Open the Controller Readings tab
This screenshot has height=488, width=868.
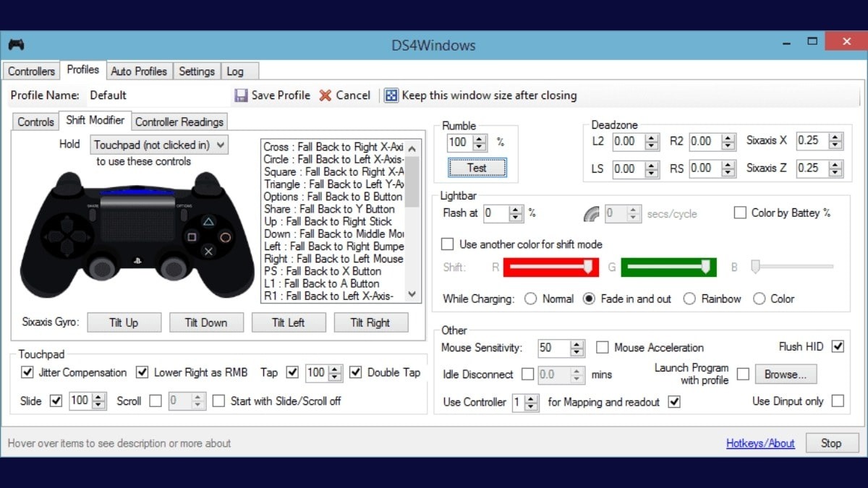click(179, 121)
